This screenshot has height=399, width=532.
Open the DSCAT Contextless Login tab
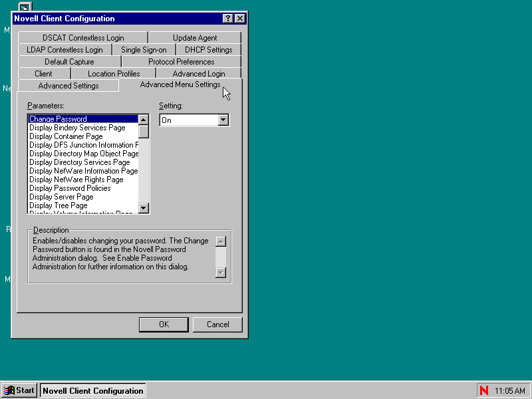(x=83, y=38)
